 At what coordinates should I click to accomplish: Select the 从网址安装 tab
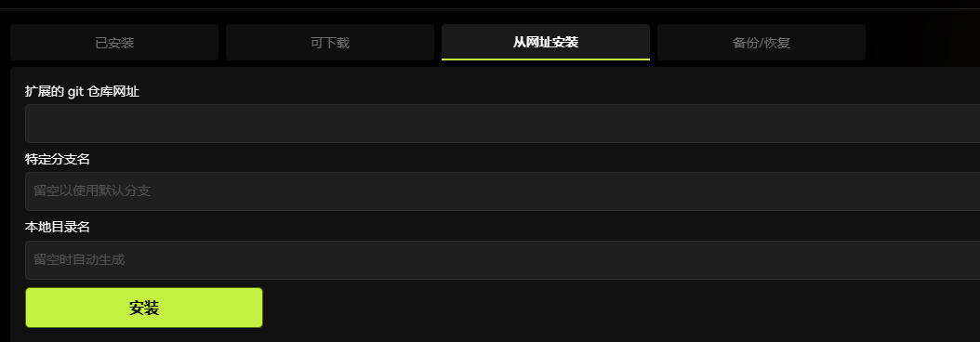coord(546,43)
